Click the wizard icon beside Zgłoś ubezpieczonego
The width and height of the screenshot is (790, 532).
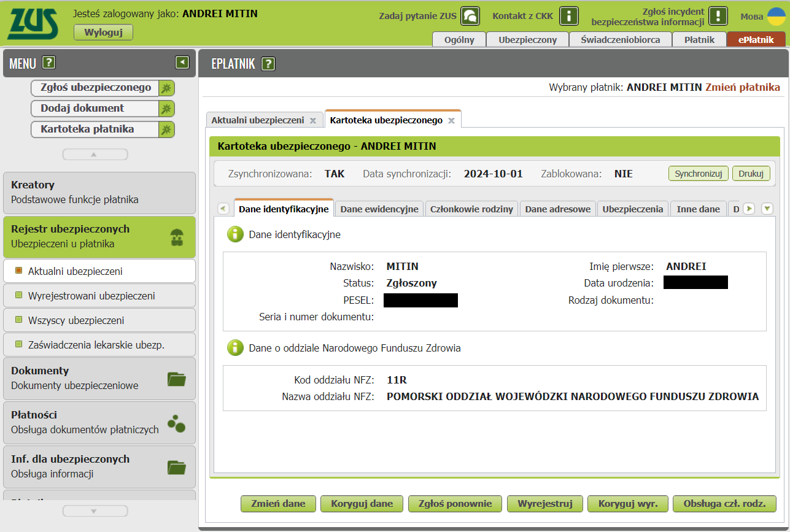tap(168, 88)
